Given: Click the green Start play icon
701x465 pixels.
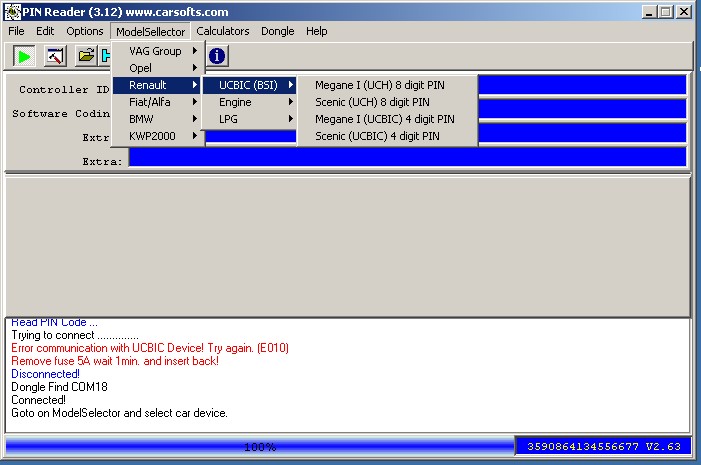Looking at the screenshot, I should [x=24, y=56].
